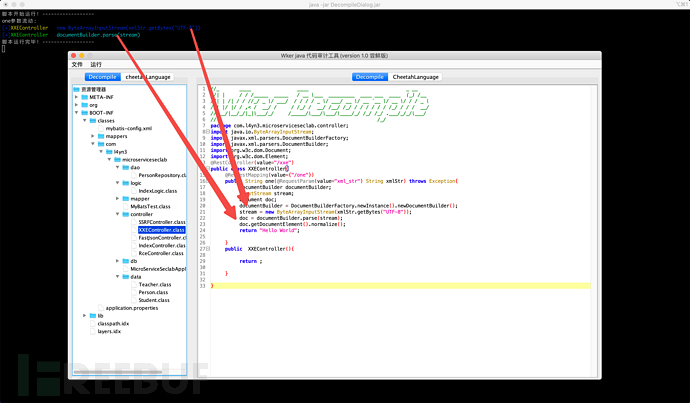
Task: Open XXEController.class in the tree
Action: (x=161, y=230)
